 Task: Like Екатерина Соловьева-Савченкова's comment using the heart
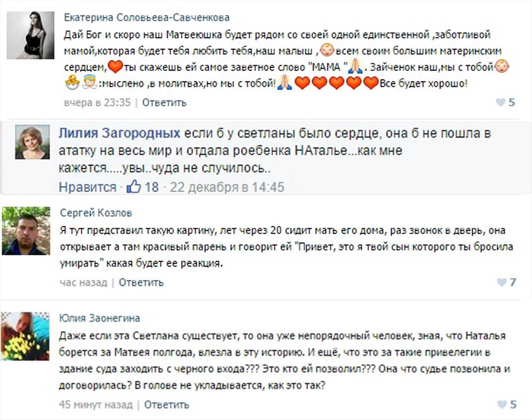pyautogui.click(x=501, y=103)
